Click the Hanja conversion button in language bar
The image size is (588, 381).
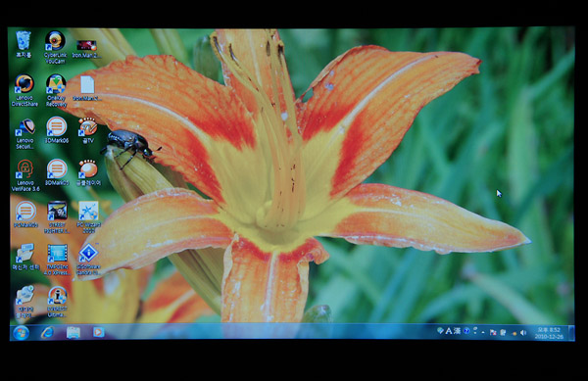457,331
